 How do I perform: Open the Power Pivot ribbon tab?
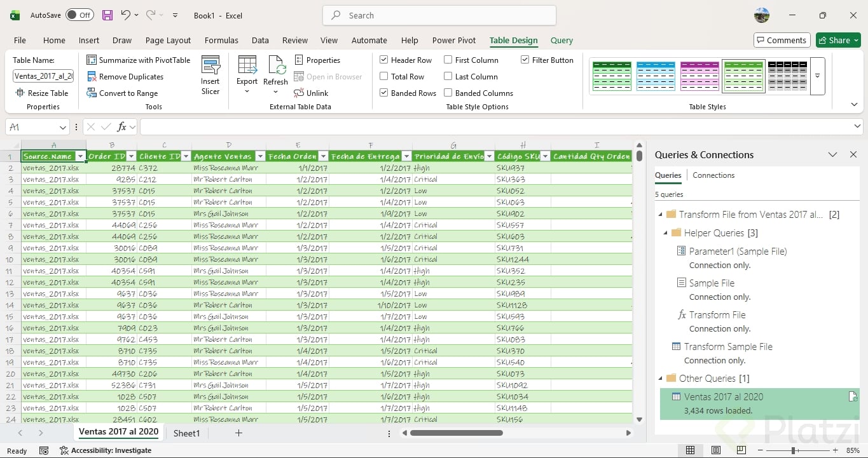coord(453,40)
